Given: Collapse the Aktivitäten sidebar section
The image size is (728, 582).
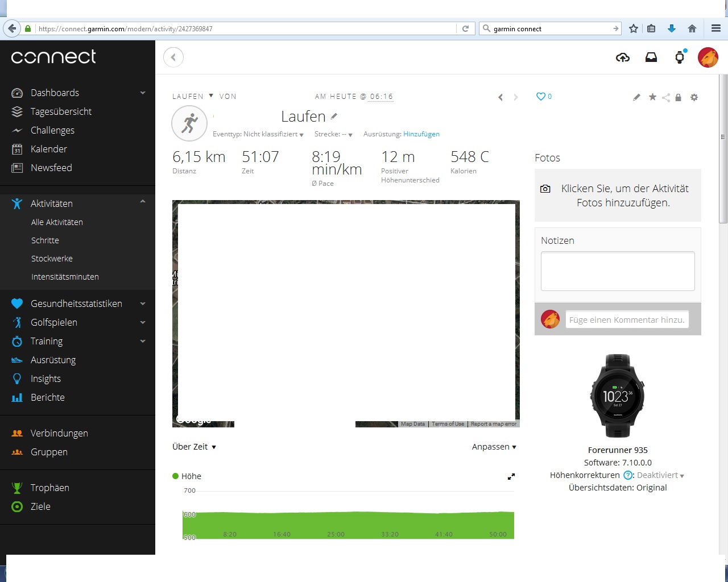Looking at the screenshot, I should [x=143, y=202].
